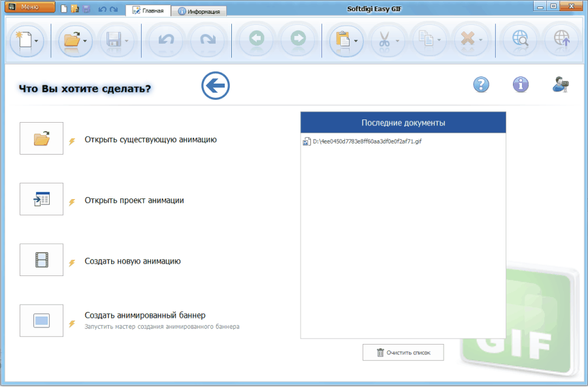Viewport: 588px width, 387px height.
Task: Click the globe with magnifier preview button
Action: pos(520,39)
